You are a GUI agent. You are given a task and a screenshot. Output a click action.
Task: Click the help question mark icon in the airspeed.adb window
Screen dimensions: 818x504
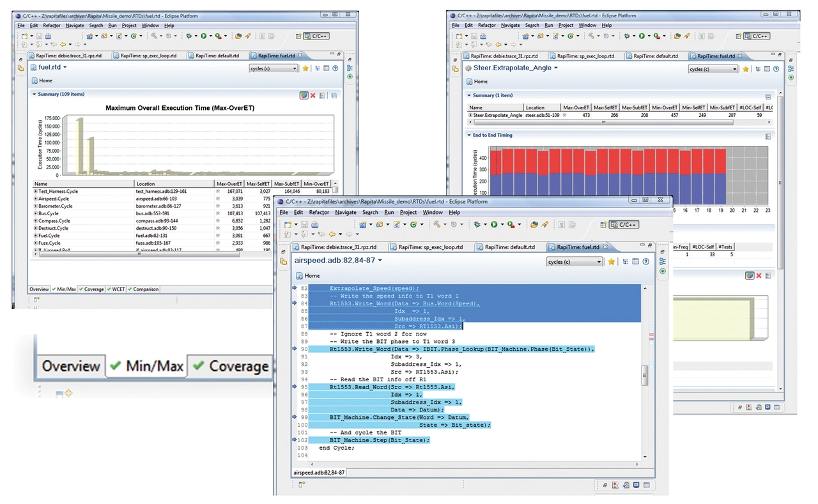point(646,261)
